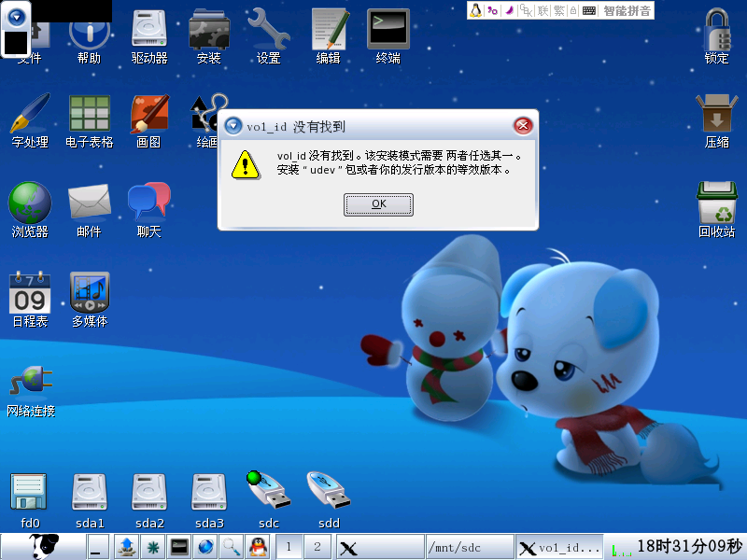This screenshot has width=747, height=560.
Task: Open the 压缩 archive box icon
Action: point(717,121)
